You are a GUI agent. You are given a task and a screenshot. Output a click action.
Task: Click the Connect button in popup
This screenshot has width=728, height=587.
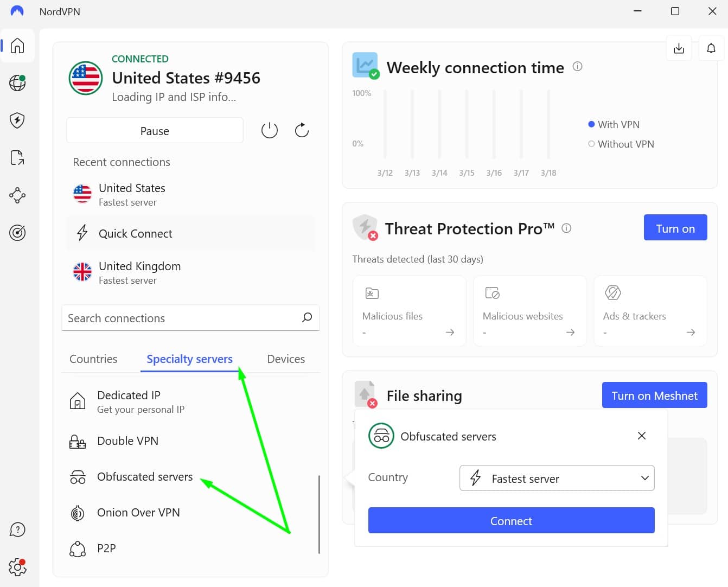tap(511, 521)
